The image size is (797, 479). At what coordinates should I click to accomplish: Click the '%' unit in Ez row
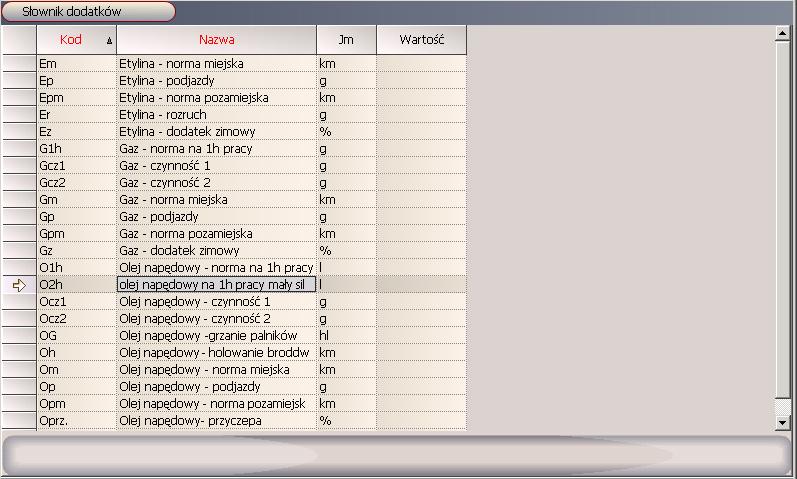coord(346,132)
